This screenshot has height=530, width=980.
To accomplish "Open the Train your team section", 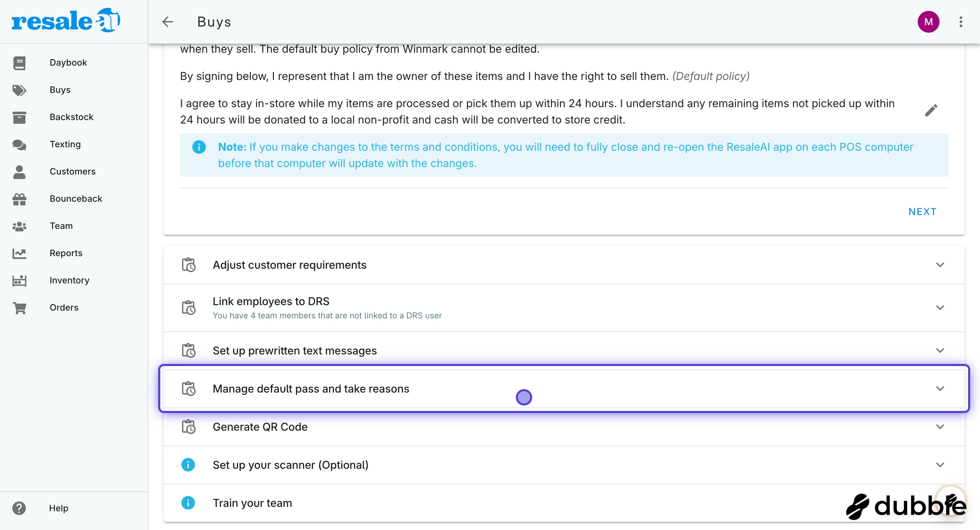I will 564,503.
